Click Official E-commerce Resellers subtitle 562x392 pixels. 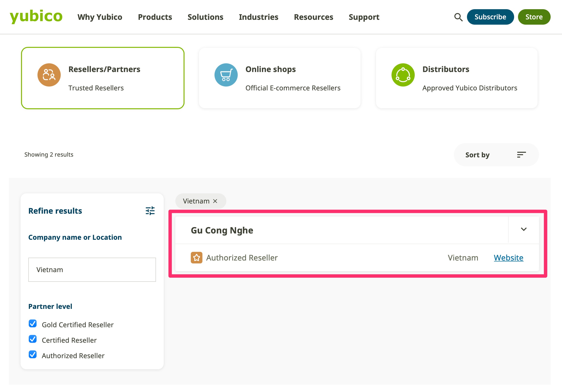tap(293, 88)
